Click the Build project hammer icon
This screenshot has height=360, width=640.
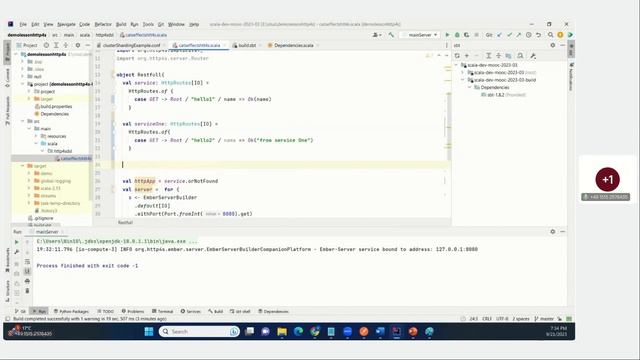[391, 35]
